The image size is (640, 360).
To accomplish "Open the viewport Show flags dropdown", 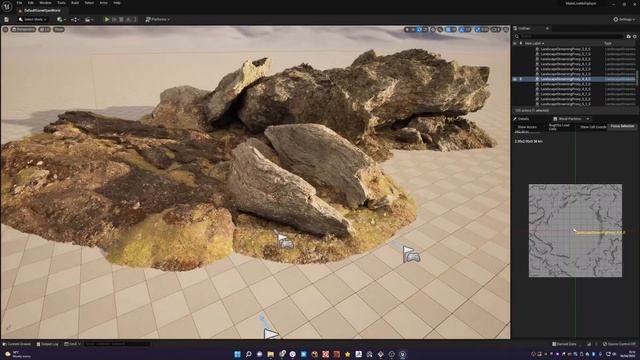I will pos(59,29).
